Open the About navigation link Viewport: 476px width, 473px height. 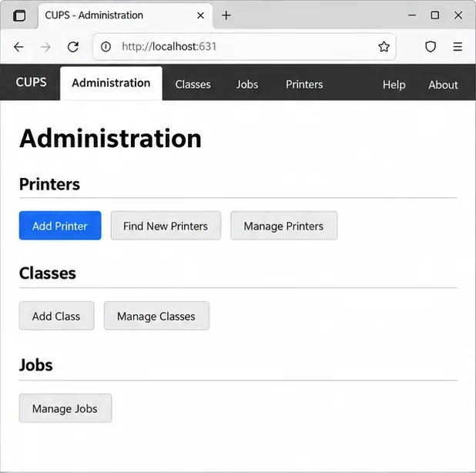(443, 85)
